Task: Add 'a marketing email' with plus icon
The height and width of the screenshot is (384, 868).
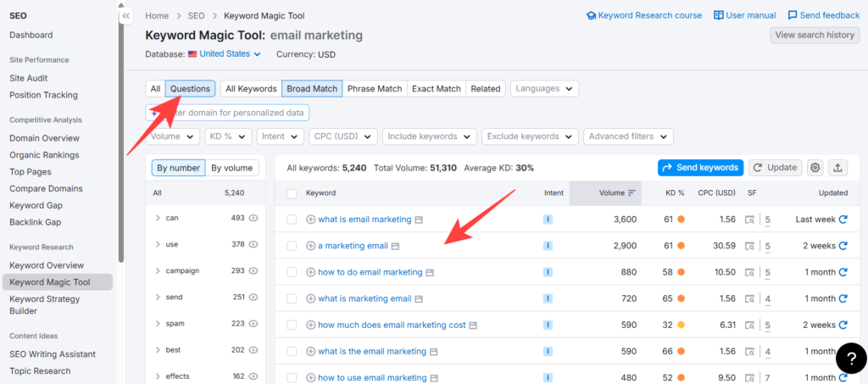Action: [310, 246]
